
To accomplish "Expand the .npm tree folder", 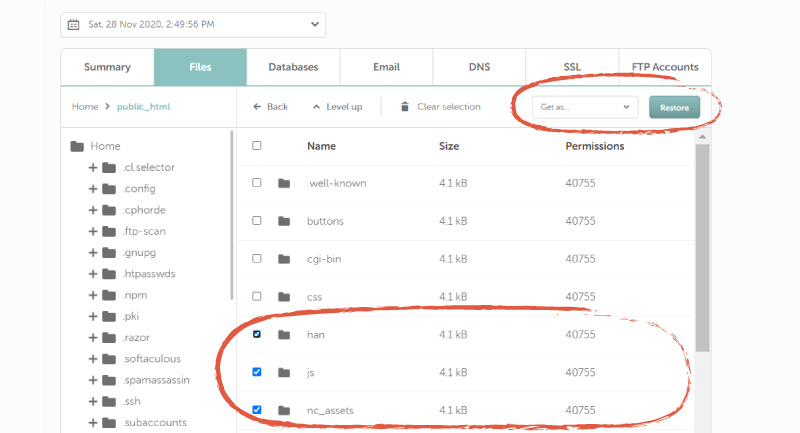I will pos(93,295).
